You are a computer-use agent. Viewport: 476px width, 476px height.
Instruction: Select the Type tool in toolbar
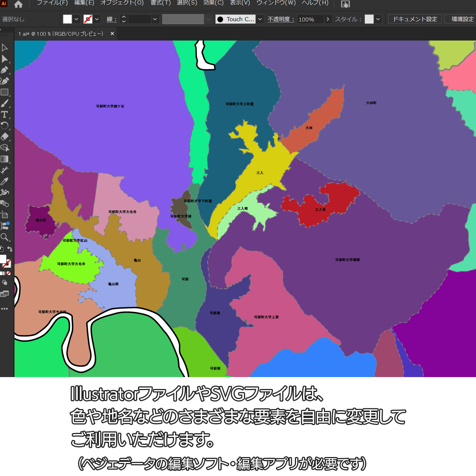tap(4, 115)
